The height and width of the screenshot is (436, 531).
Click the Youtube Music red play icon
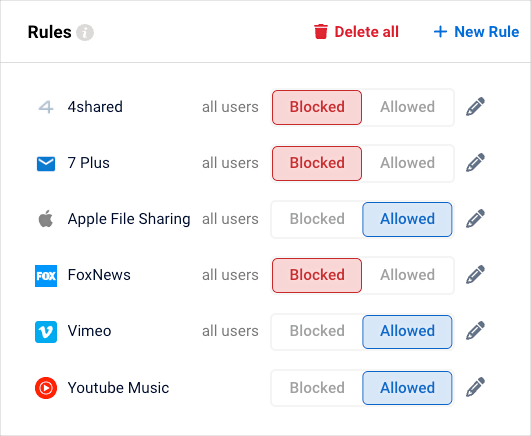(x=46, y=388)
